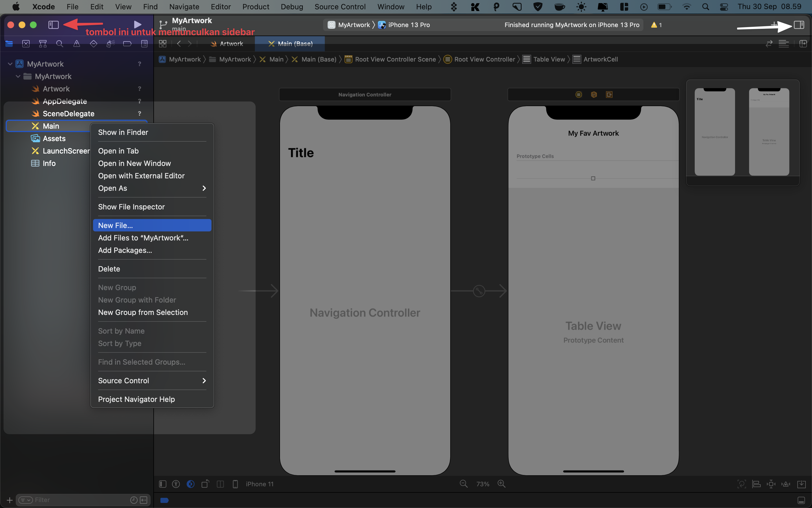Click the Run play button
Screen dimensions: 812x508
(x=137, y=25)
